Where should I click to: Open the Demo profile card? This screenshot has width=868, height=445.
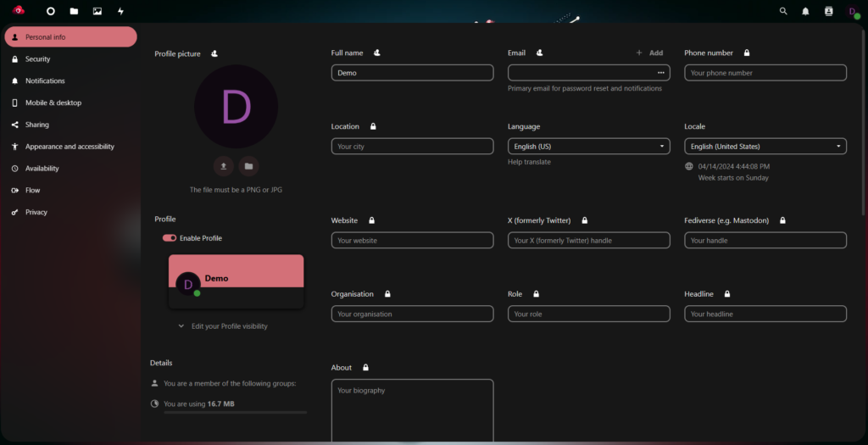pyautogui.click(x=236, y=281)
